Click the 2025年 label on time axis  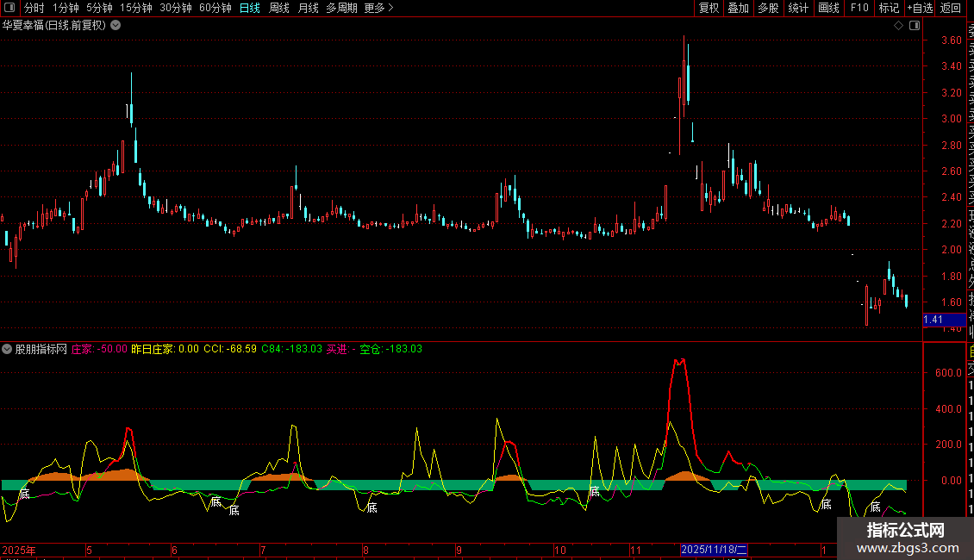pyautogui.click(x=19, y=550)
